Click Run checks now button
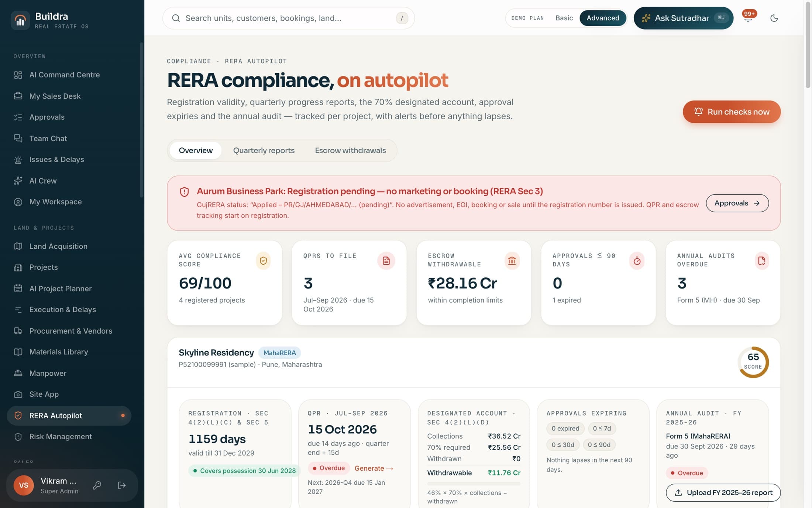 732,112
